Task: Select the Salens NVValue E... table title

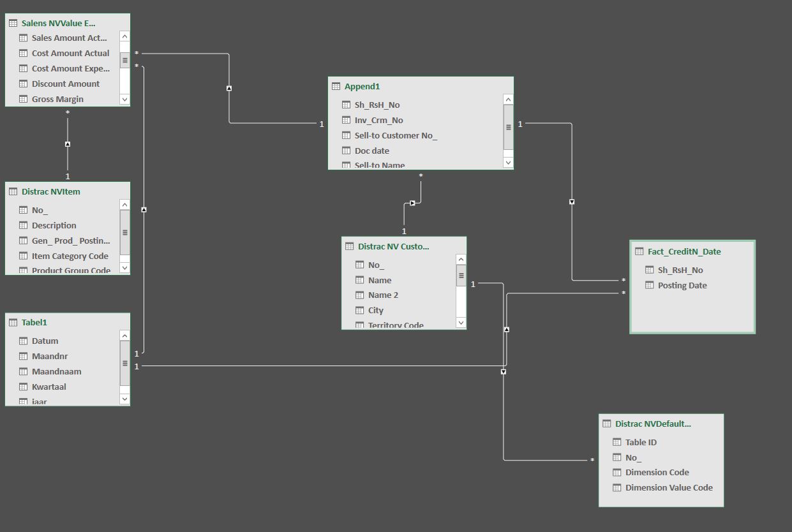Action: (59, 23)
